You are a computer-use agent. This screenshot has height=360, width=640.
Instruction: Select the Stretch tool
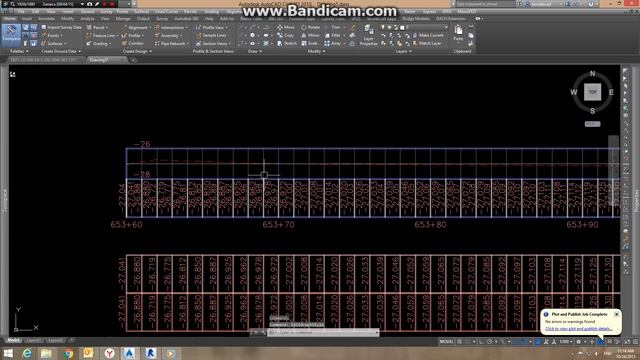[287, 43]
